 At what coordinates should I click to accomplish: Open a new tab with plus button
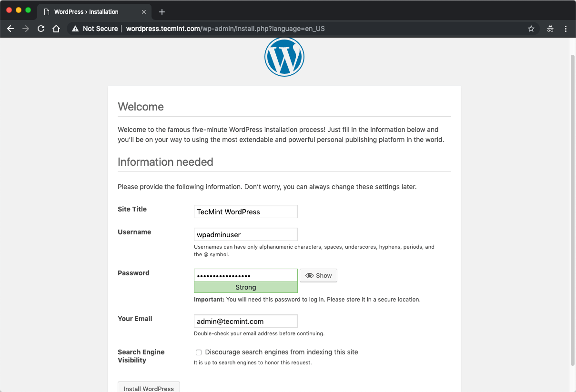pyautogui.click(x=162, y=12)
